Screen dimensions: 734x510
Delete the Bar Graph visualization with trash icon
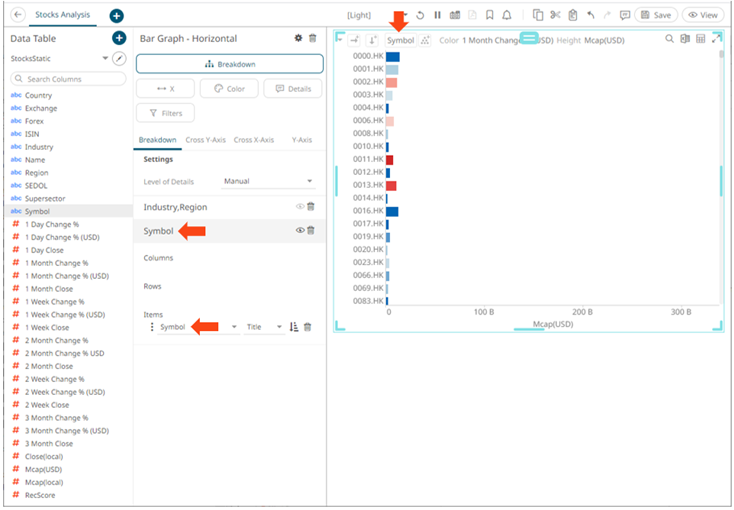(x=312, y=38)
